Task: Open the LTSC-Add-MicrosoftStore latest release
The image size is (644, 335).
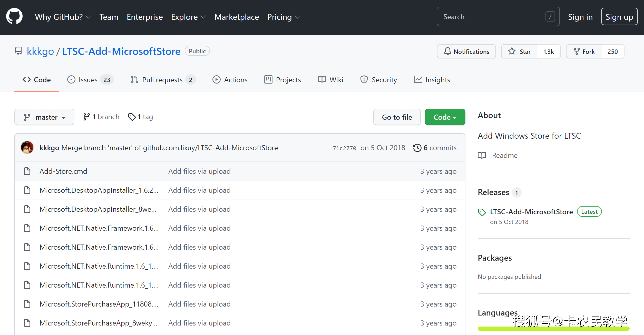Action: [x=531, y=212]
